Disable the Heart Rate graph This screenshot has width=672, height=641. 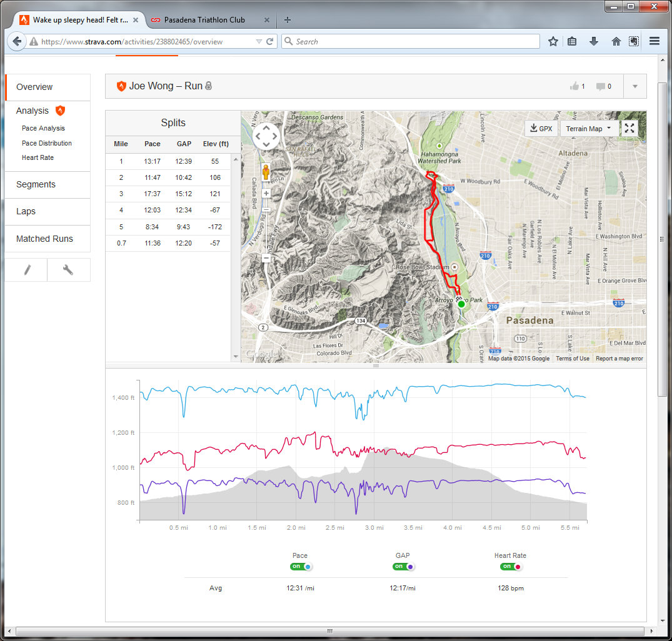coord(510,567)
